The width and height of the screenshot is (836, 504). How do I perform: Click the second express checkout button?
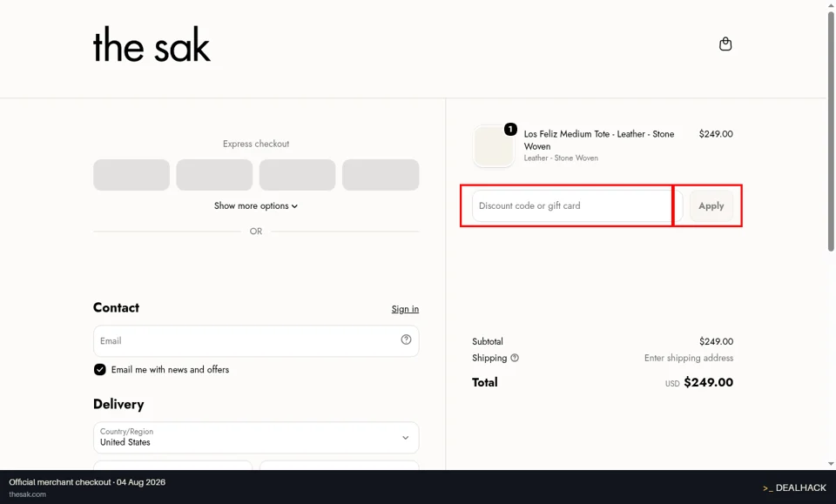point(214,175)
